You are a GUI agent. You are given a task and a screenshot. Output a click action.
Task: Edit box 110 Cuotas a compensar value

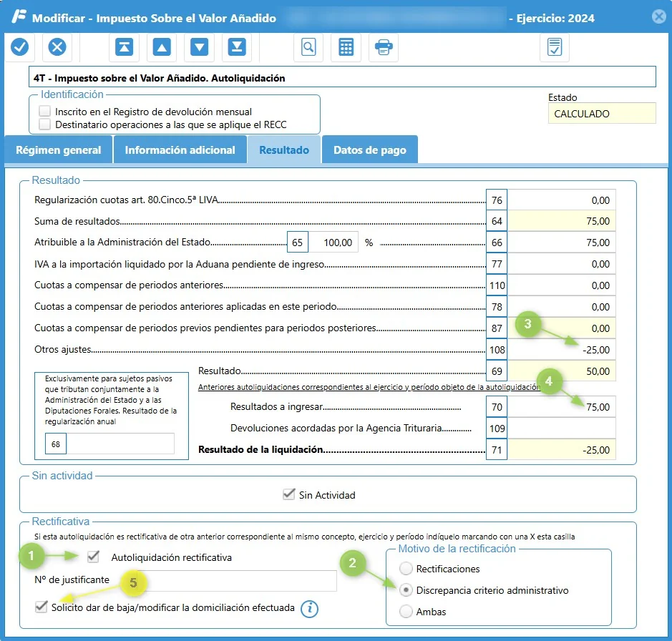pyautogui.click(x=561, y=285)
